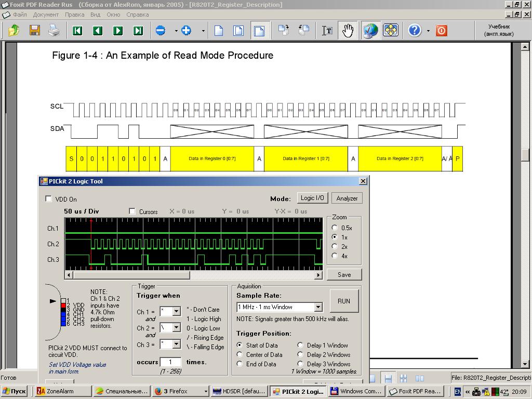
Task: Activate the text selection tool
Action: point(327,31)
